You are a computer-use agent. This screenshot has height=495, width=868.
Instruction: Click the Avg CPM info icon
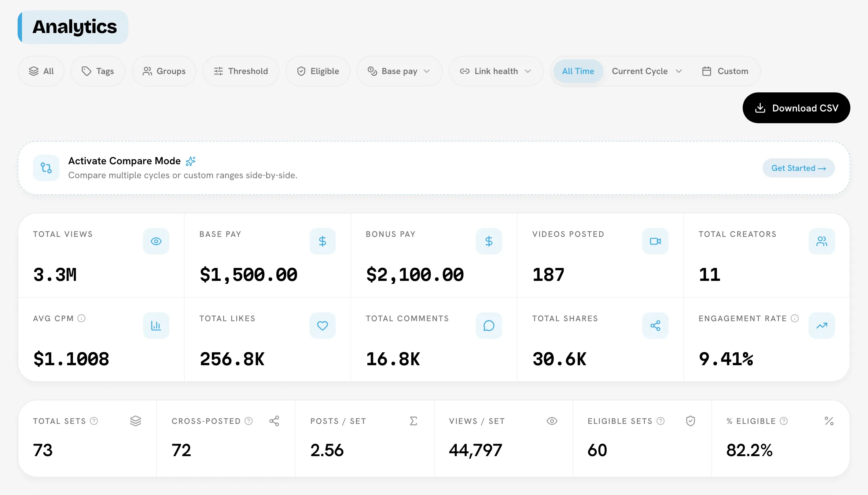coord(81,318)
